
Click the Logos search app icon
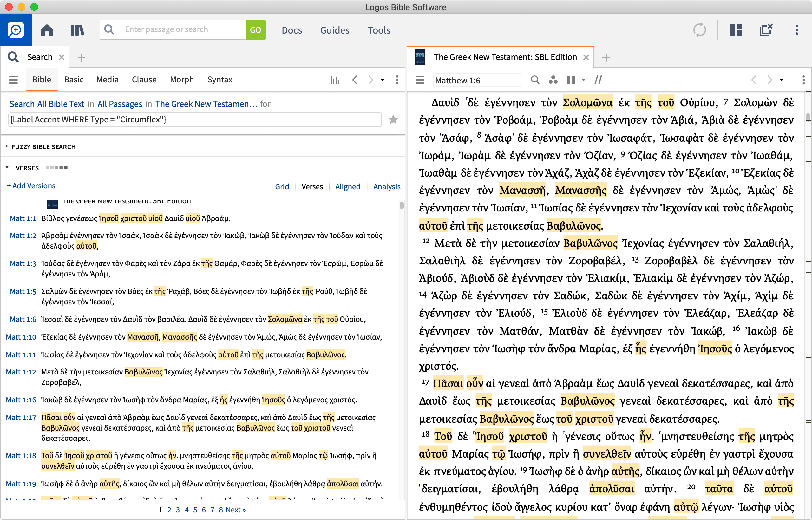pos(16,30)
